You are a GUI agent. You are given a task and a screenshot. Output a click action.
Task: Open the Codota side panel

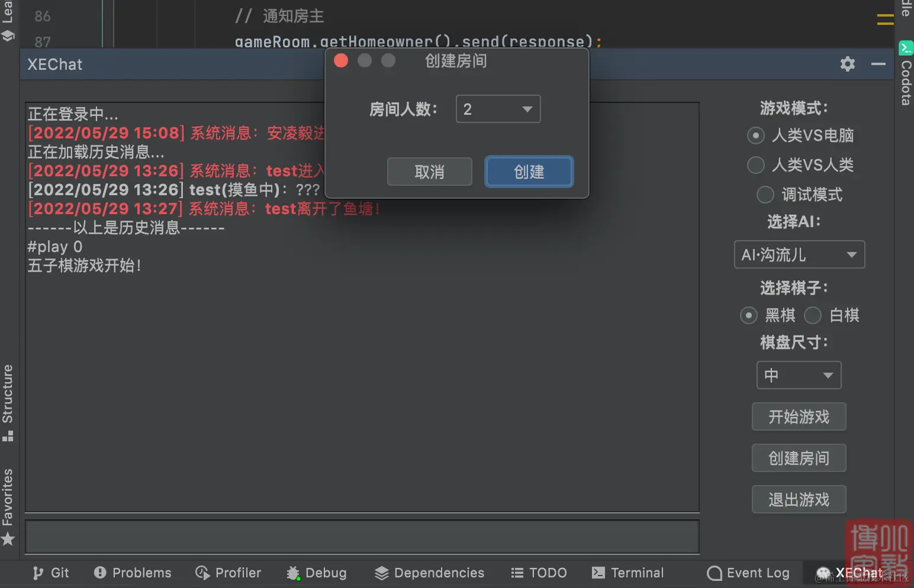pyautogui.click(x=906, y=73)
